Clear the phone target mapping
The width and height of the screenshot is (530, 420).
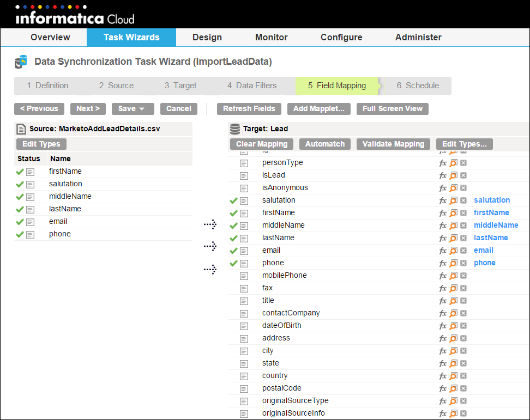click(463, 263)
